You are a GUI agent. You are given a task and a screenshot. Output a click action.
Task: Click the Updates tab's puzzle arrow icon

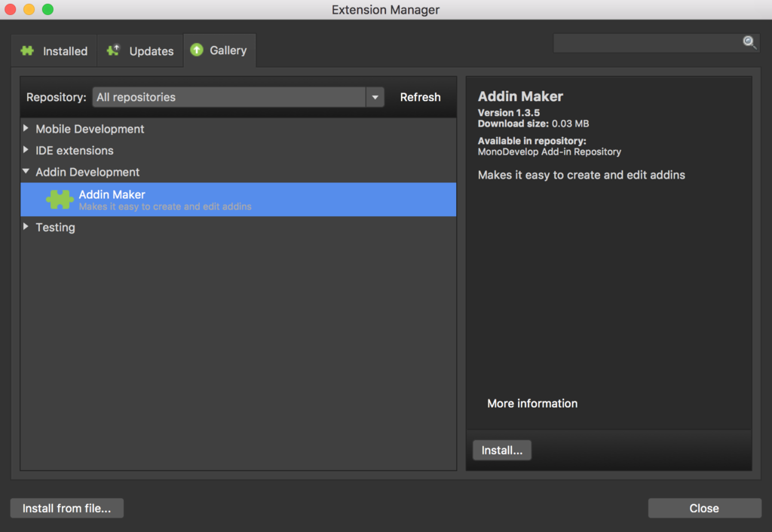(113, 50)
